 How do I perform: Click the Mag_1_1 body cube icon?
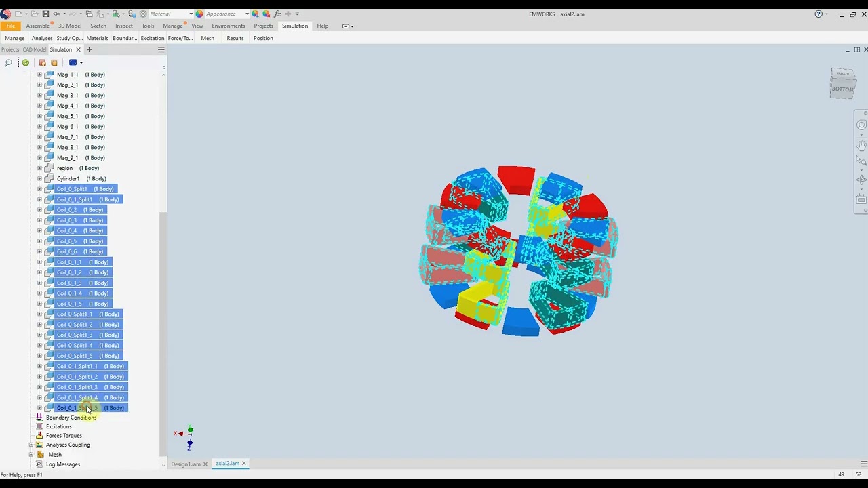[50, 75]
